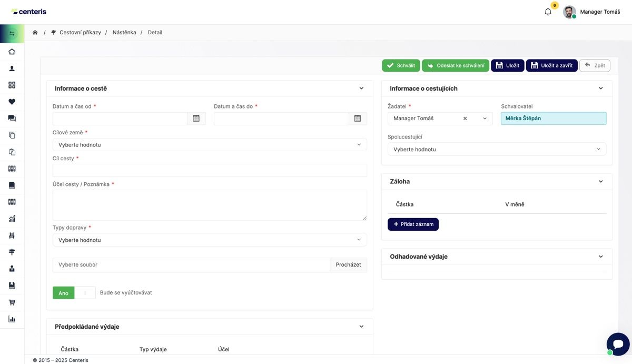Open the notifications bell
Screen dimensions: 632x364
point(548,12)
